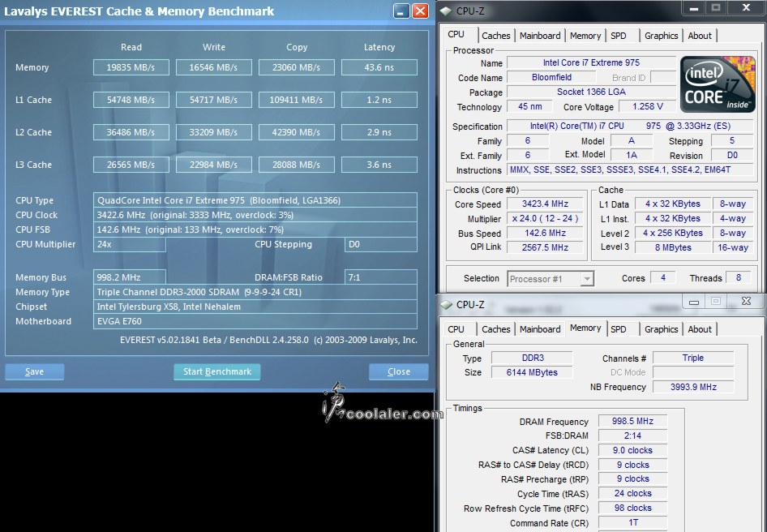This screenshot has height=532, width=767.
Task: Click the Specification field in CPU-Z
Action: pyautogui.click(x=630, y=127)
